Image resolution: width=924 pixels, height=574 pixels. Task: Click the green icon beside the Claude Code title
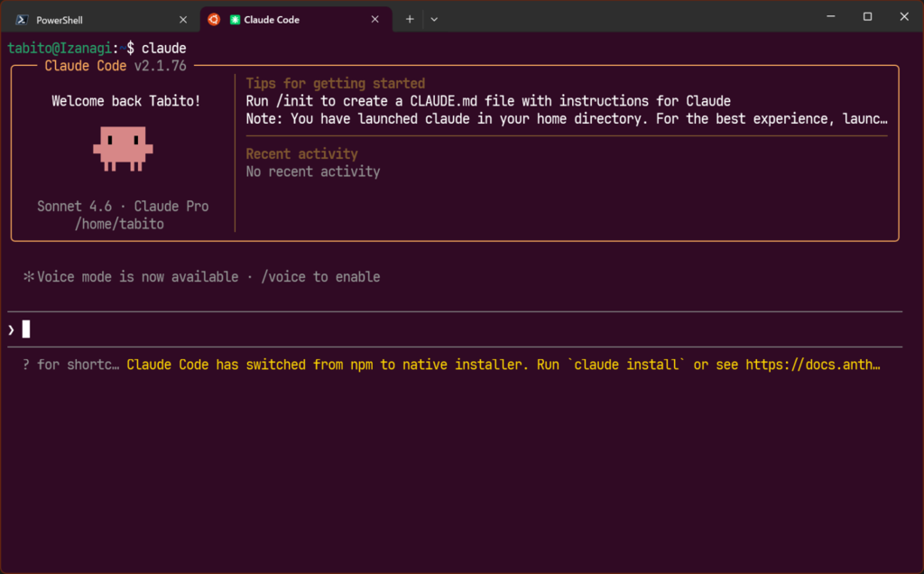coord(235,20)
